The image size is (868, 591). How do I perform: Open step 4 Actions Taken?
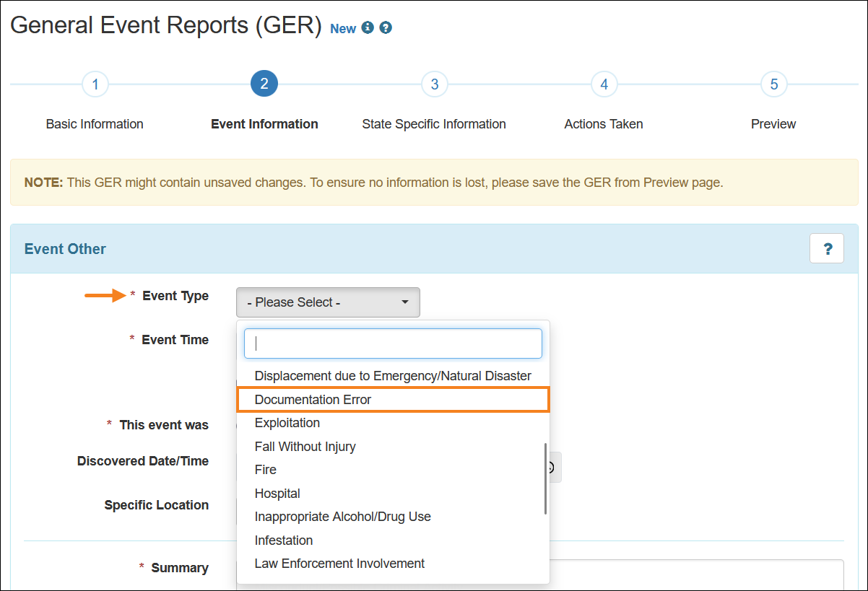[604, 84]
